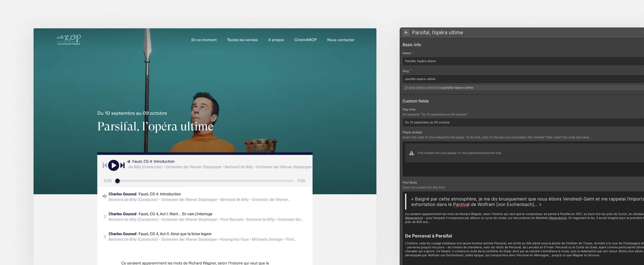Click the embed warning triangle icon
The image size is (644, 265).
coord(412,153)
